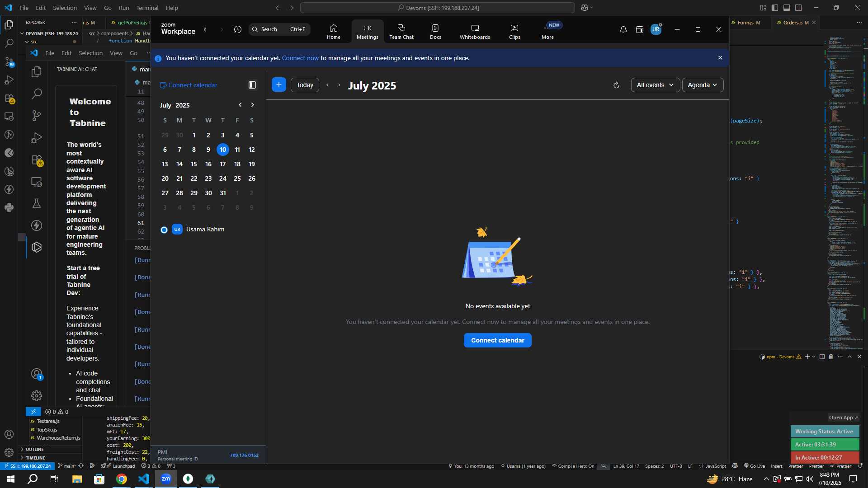868x488 pixels.
Task: Toggle VS Code primary side bar layout
Action: tap(775, 8)
